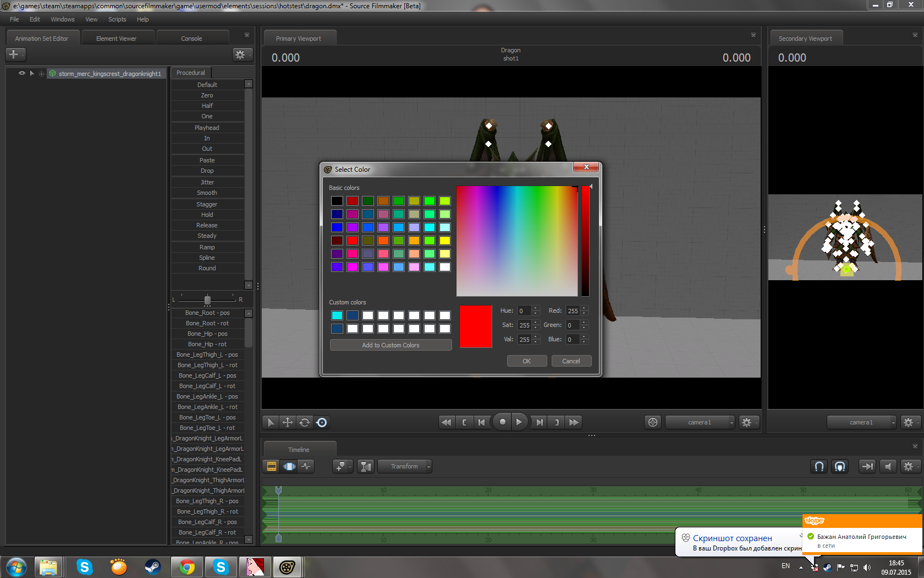
Task: Click the system tray volume icon
Action: click(x=867, y=567)
